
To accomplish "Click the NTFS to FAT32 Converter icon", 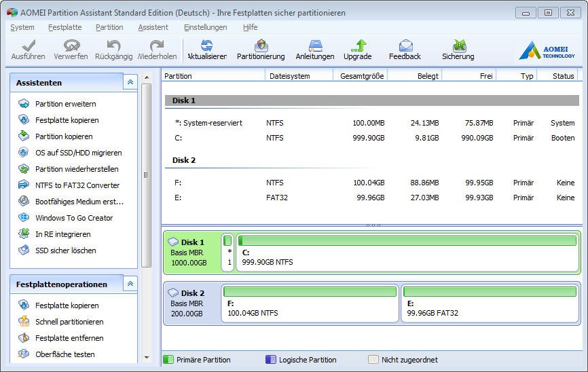I will [x=24, y=185].
